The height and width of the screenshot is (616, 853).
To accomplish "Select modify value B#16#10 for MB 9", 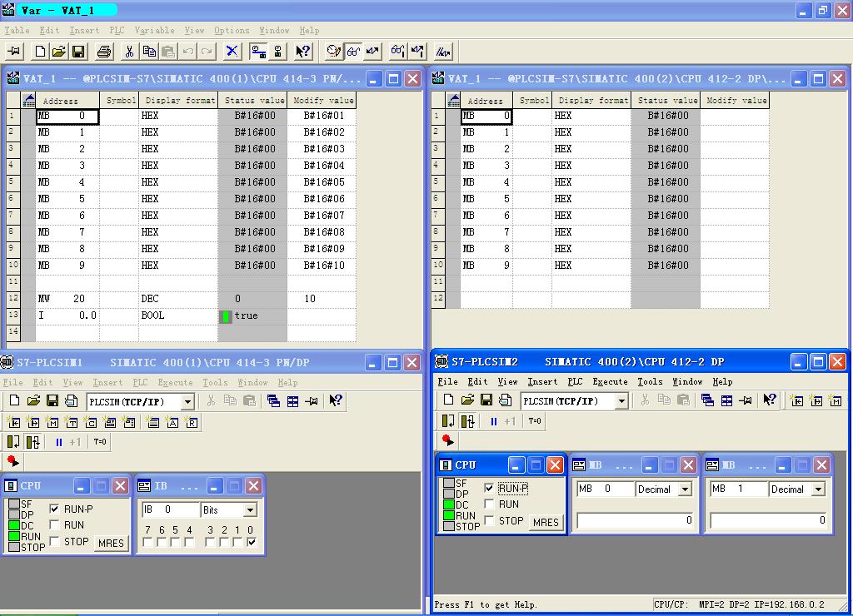I will click(322, 266).
